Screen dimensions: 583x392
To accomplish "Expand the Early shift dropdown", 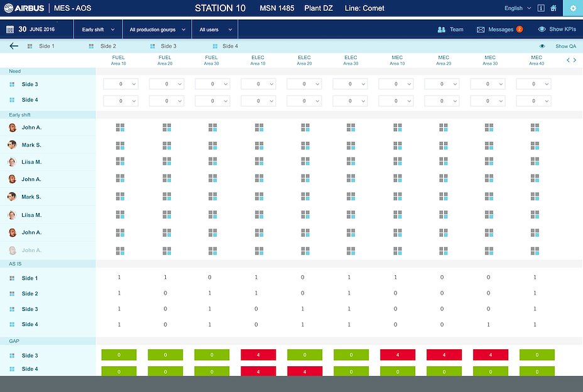I will [x=97, y=30].
